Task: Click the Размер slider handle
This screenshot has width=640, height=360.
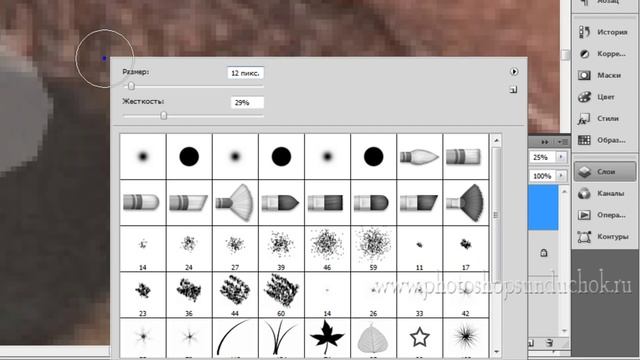Action: coord(131,86)
